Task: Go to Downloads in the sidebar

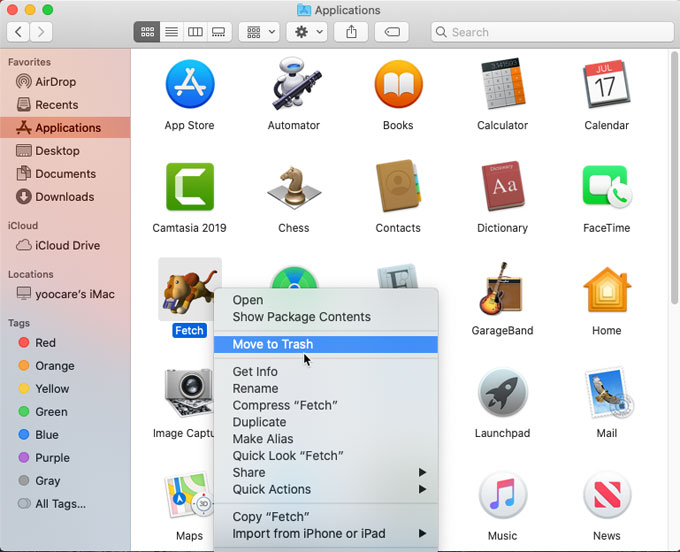Action: [64, 197]
